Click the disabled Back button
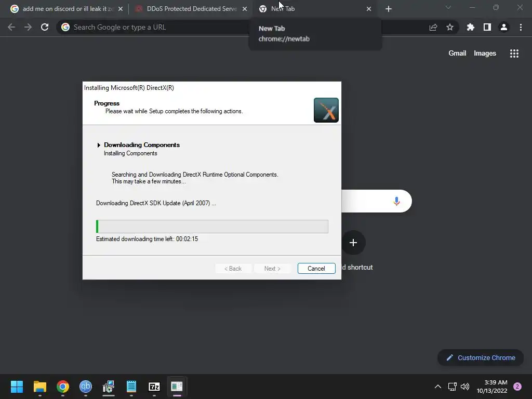This screenshot has width=532, height=399. tap(233, 269)
